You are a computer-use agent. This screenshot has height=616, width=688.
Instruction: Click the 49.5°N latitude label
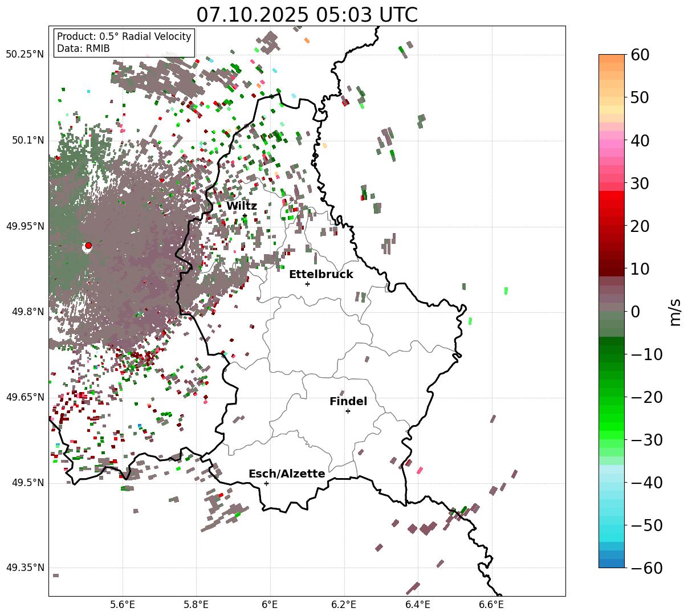27,483
